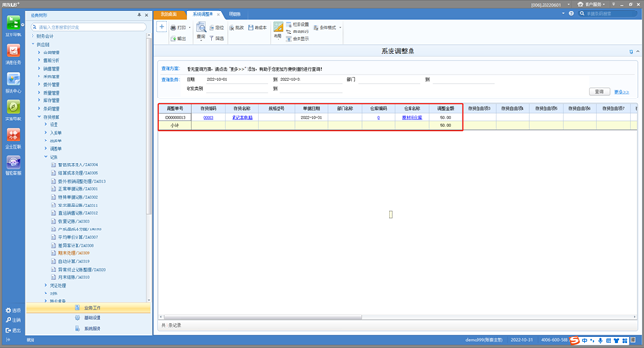Image resolution: width=644 pixels, height=348 pixels.
Task: Click the 筛选 filter funnel icon
Action: (211, 38)
